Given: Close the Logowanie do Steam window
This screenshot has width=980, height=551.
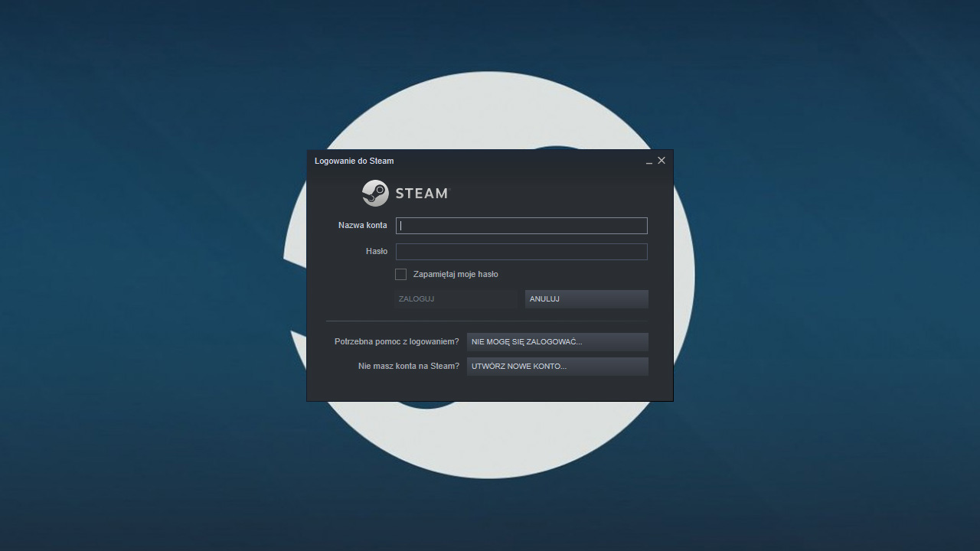Looking at the screenshot, I should point(661,161).
